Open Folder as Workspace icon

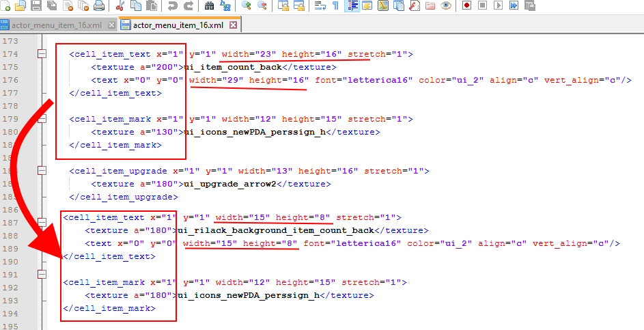[x=430, y=5]
